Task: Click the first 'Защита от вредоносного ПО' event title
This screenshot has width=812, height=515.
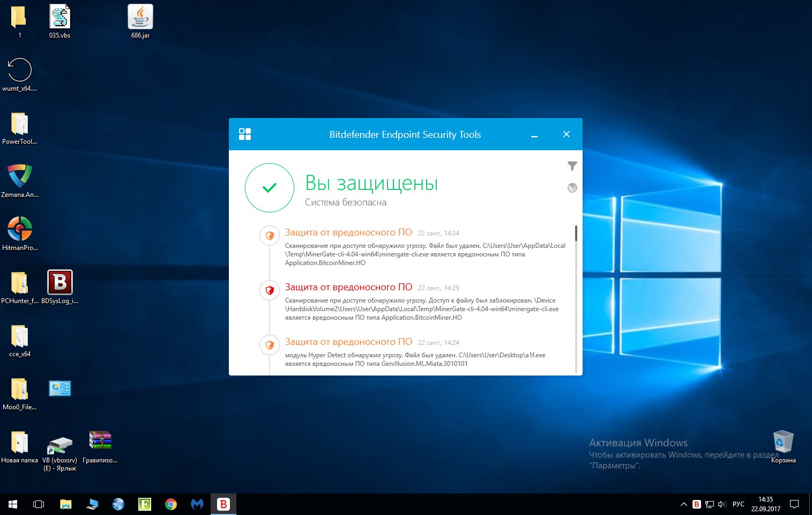Action: (348, 232)
